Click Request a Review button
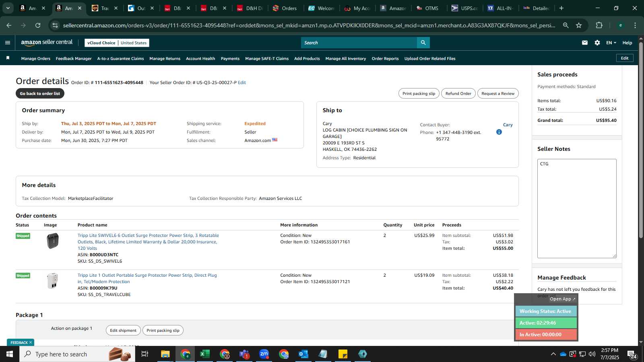644x362 pixels. click(498, 93)
